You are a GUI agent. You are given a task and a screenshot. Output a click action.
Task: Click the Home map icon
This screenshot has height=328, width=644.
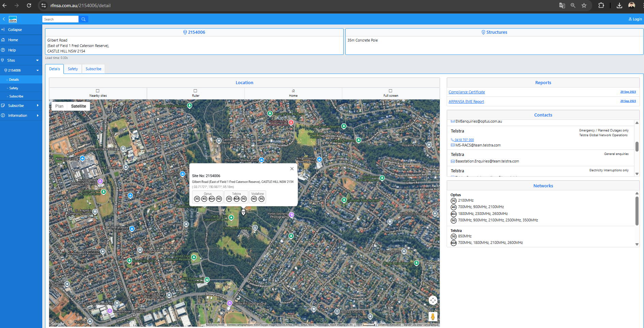(x=293, y=91)
